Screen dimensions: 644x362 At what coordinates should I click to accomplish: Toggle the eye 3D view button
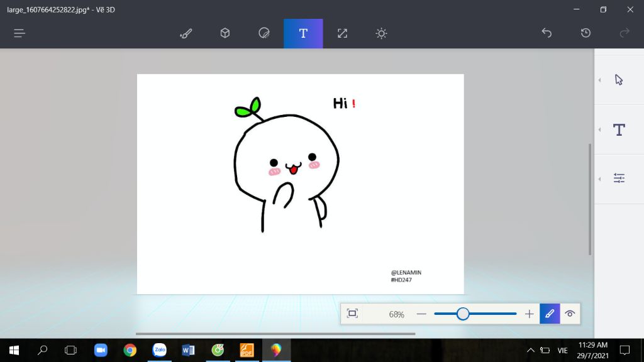coord(570,314)
